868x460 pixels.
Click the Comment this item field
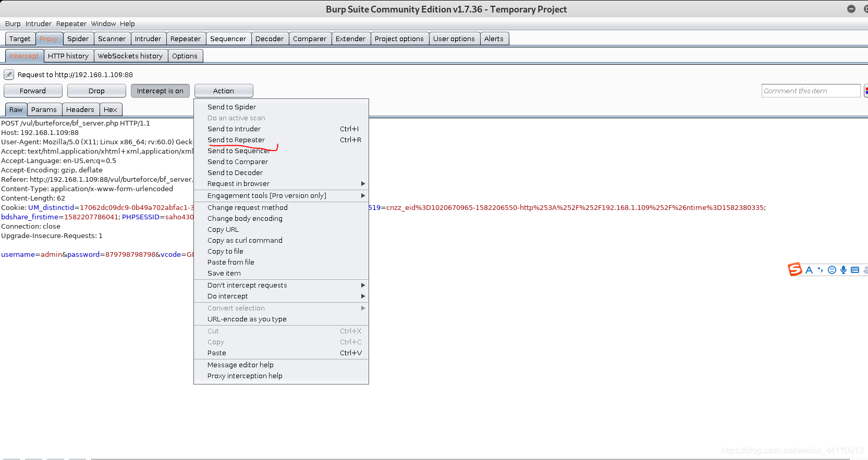click(x=811, y=91)
